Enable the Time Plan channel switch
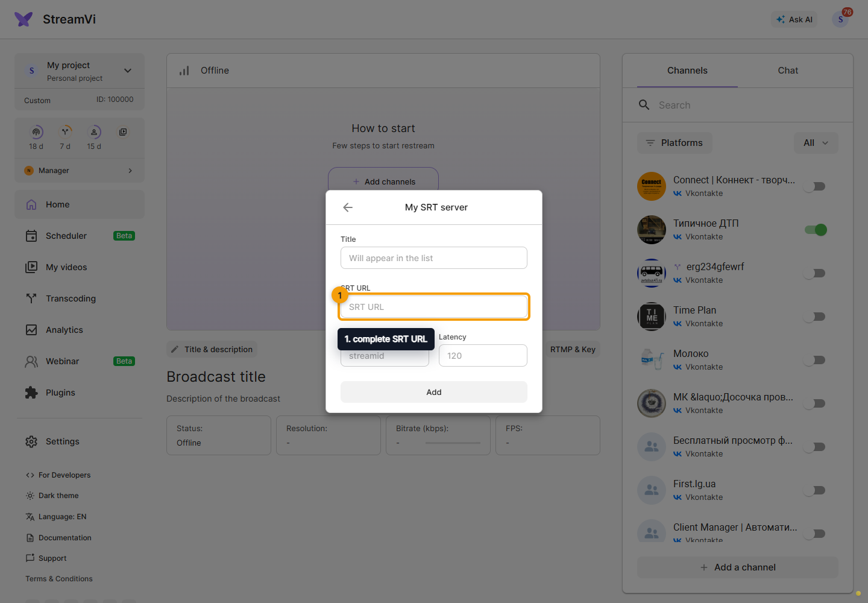Viewport: 868px width, 603px height. click(x=815, y=317)
